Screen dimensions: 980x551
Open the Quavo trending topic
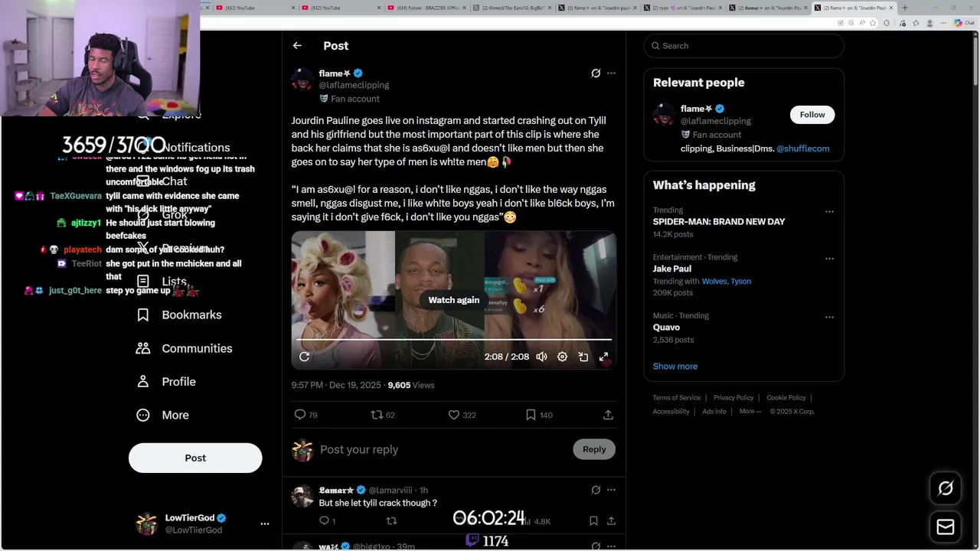(666, 328)
